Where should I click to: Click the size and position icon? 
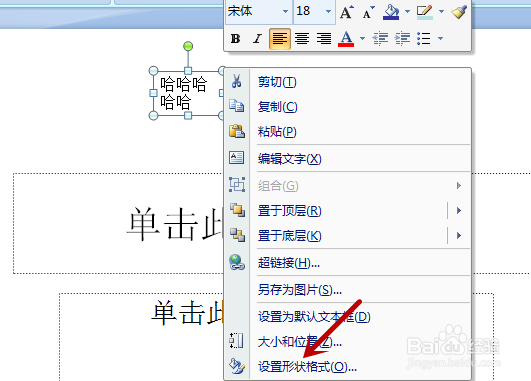pyautogui.click(x=236, y=341)
